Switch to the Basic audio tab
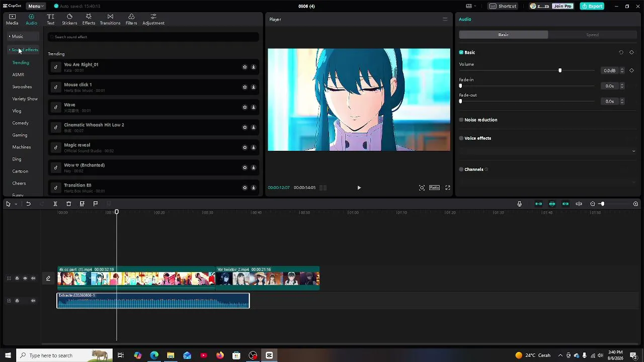 504,35
